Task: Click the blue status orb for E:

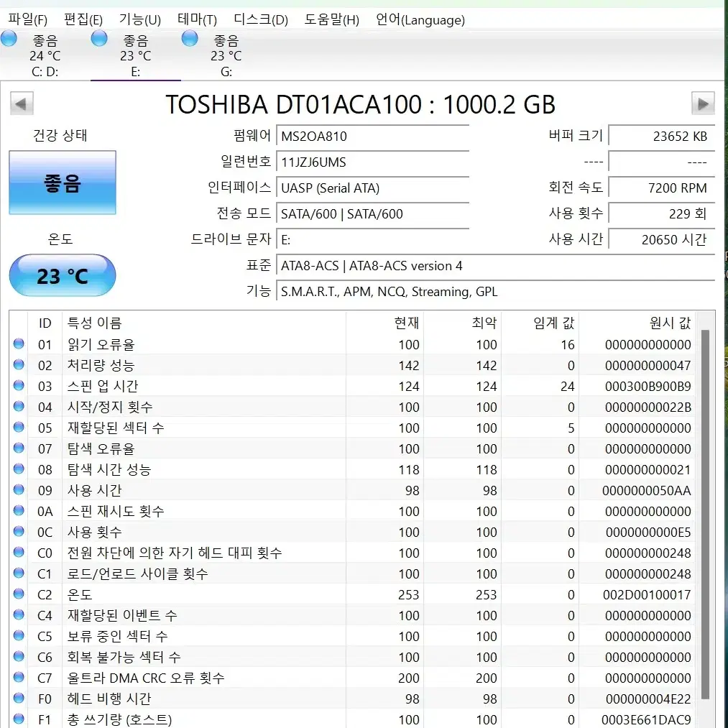Action: pos(99,38)
